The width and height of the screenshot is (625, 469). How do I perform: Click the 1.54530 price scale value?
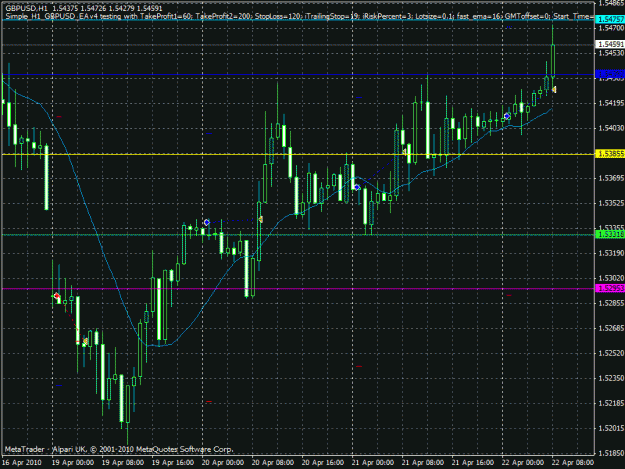(611, 53)
